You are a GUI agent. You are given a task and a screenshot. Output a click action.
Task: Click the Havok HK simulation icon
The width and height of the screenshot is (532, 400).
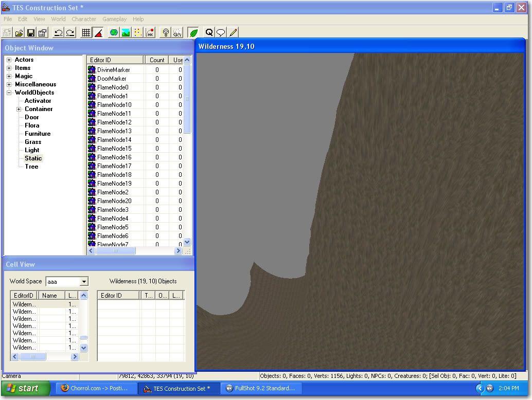coord(150,32)
